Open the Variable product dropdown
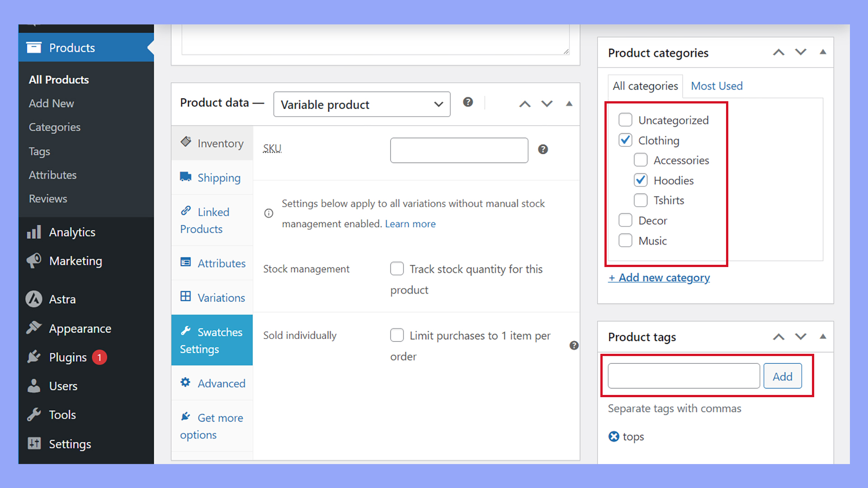This screenshot has height=488, width=868. click(361, 104)
